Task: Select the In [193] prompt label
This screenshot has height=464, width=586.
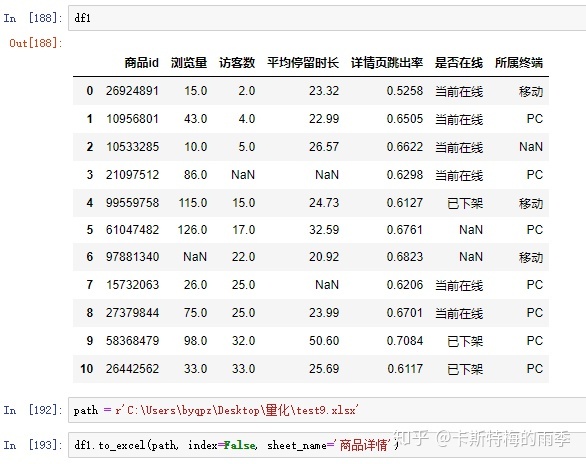Action: (33, 445)
